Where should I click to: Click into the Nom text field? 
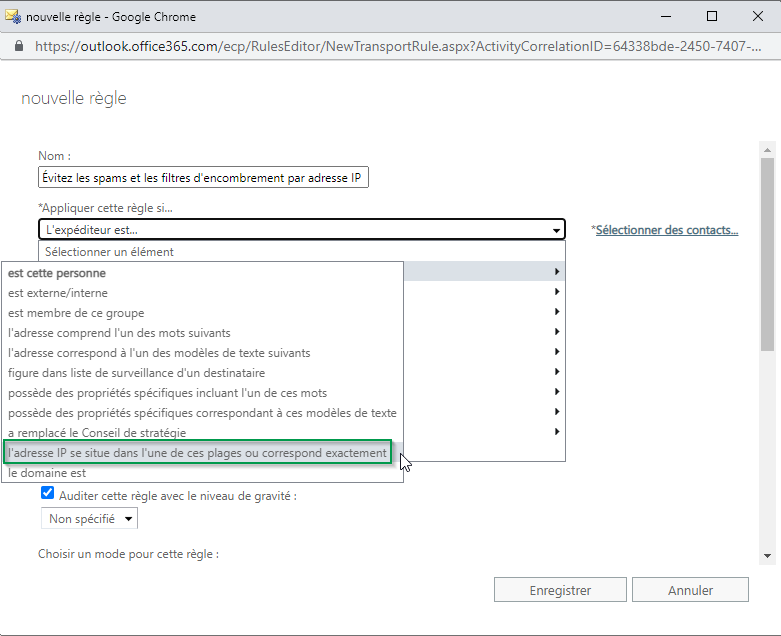pos(203,178)
